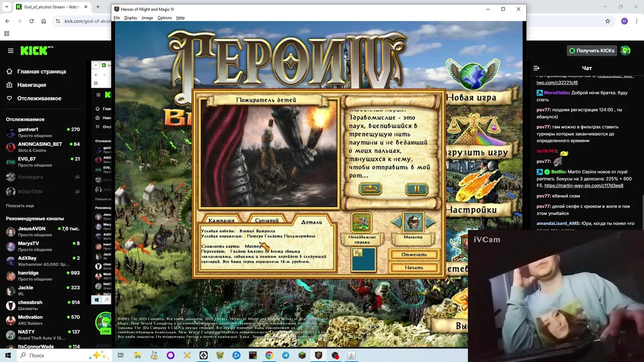
Task: Close the God_of_alcohol Stream tab
Action: point(86,7)
